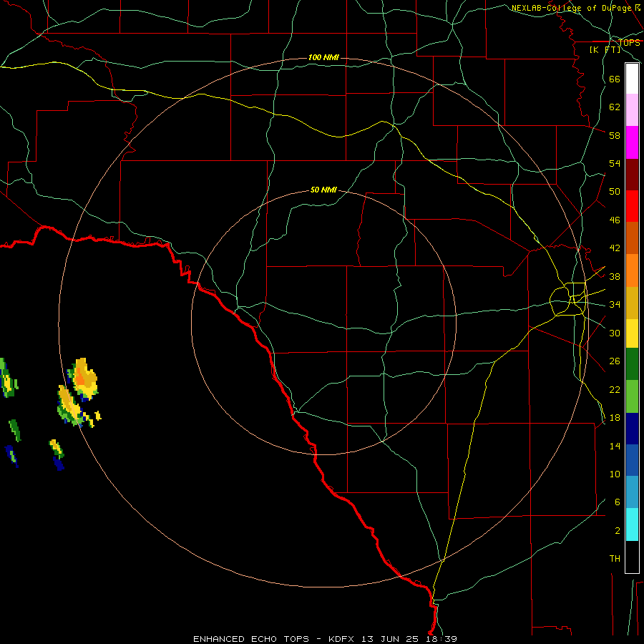The height and width of the screenshot is (644, 644).
Task: Click legend value 22
Action: (615, 389)
